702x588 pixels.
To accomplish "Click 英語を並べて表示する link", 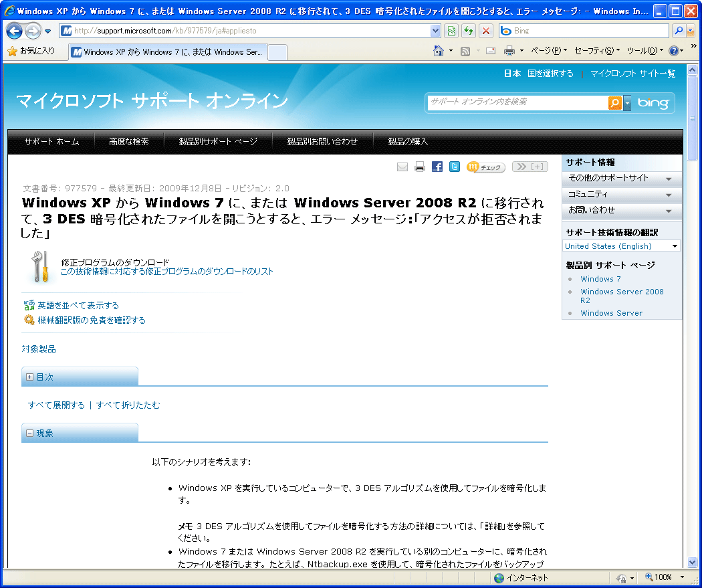I will pos(78,306).
